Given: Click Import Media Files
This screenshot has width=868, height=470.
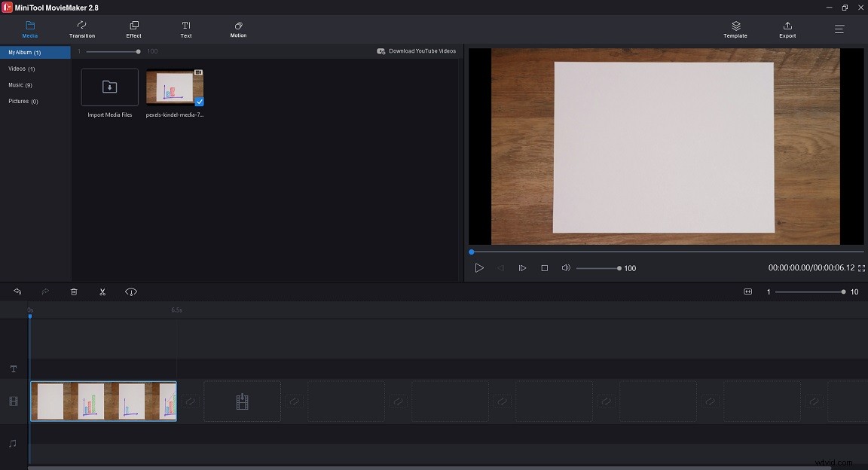Looking at the screenshot, I should [108, 87].
